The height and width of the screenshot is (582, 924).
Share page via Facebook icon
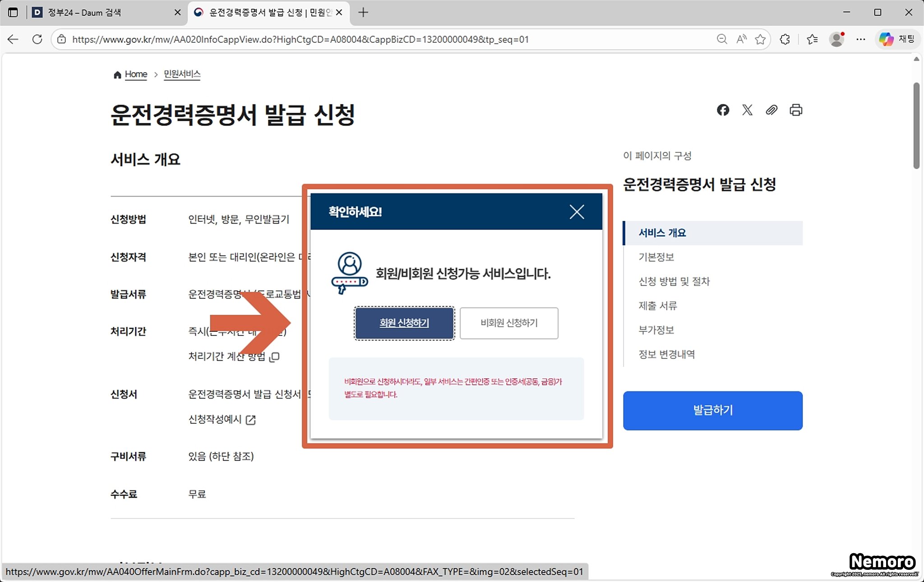point(723,110)
